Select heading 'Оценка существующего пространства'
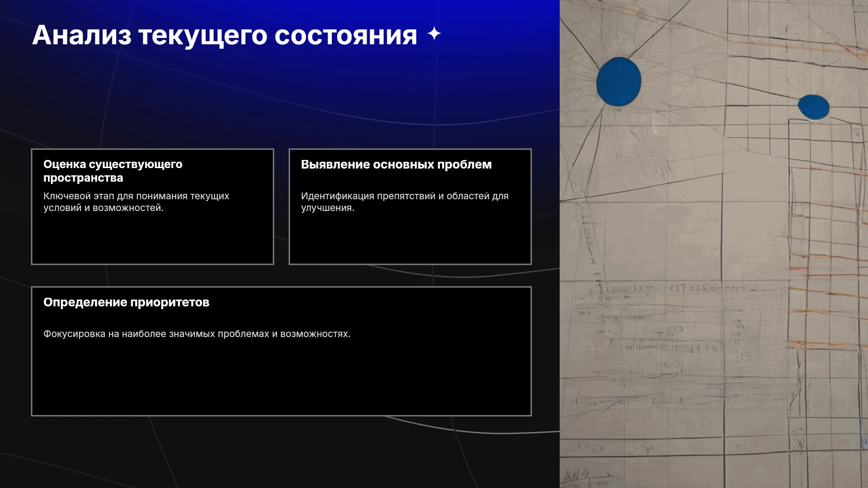Viewport: 868px width, 488px height. pyautogui.click(x=113, y=171)
